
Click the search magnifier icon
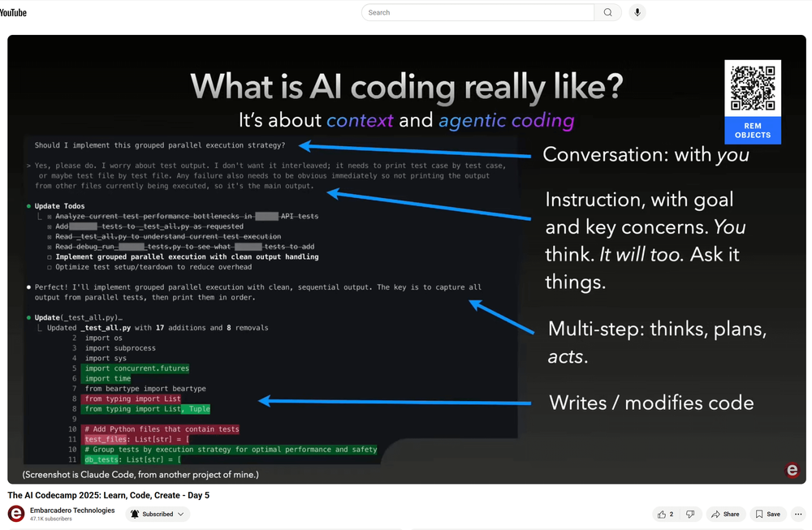[x=606, y=12]
